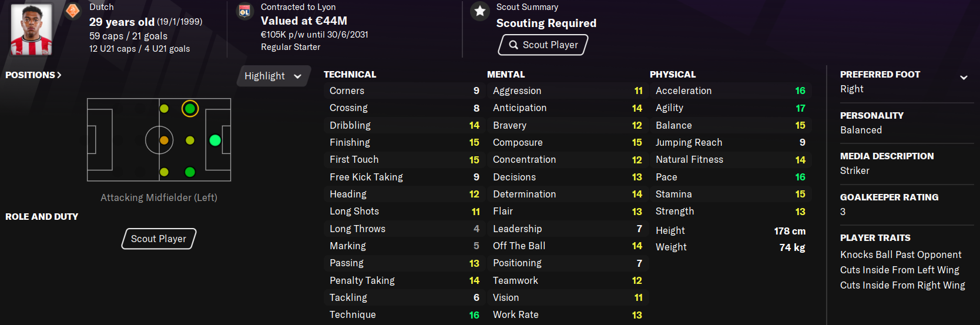The width and height of the screenshot is (980, 325).
Task: Click the orange Dutch national team badge
Action: (73, 11)
